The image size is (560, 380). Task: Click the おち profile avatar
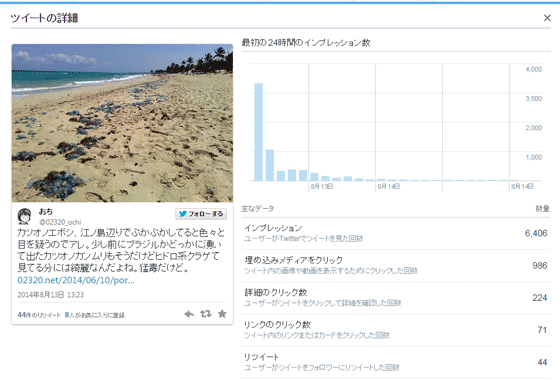pos(25,216)
